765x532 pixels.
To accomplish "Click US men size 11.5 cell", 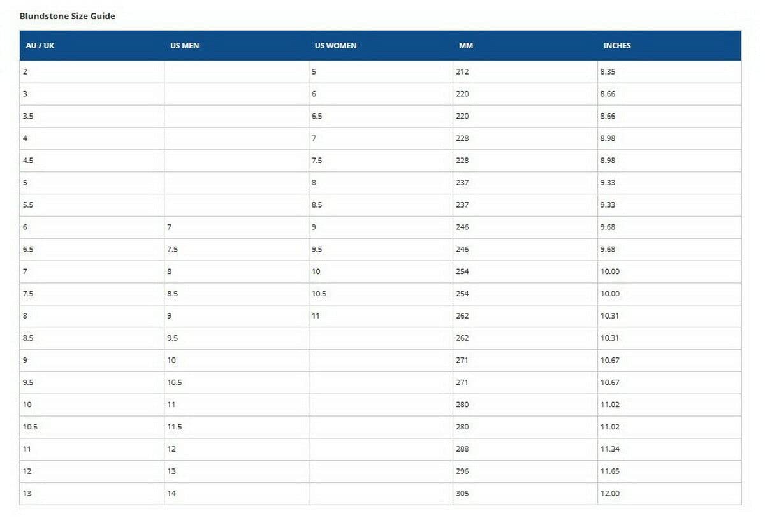I will click(x=175, y=427).
